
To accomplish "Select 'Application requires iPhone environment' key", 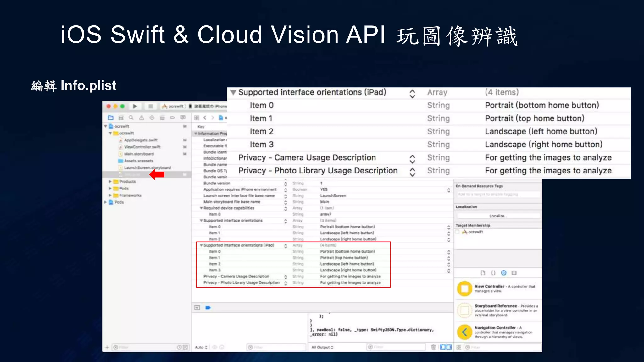I will [x=240, y=189].
